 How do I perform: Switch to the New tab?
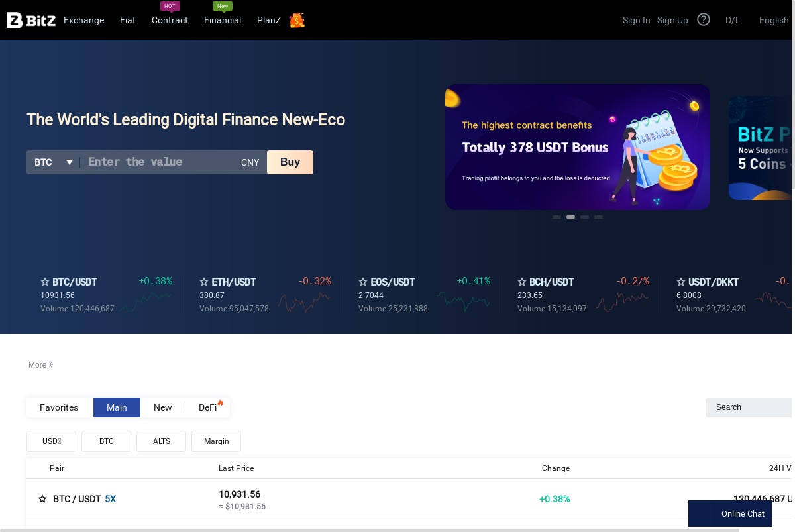[x=163, y=407]
